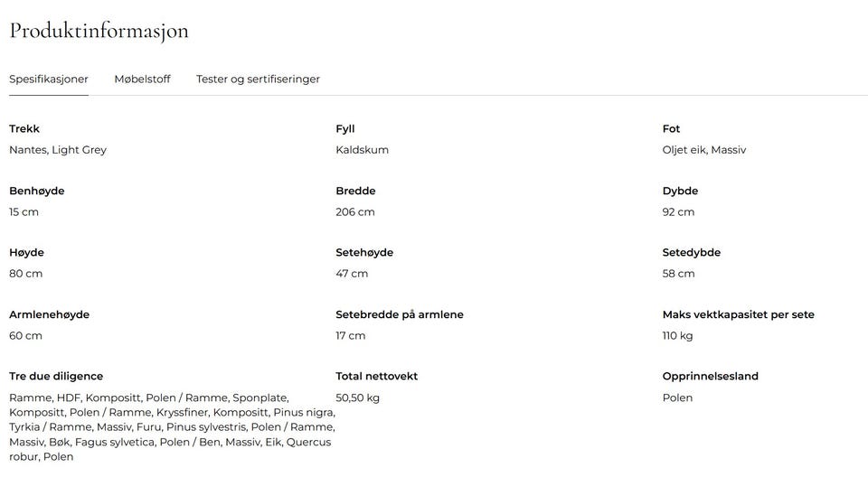Click the Fot specification label

(671, 128)
